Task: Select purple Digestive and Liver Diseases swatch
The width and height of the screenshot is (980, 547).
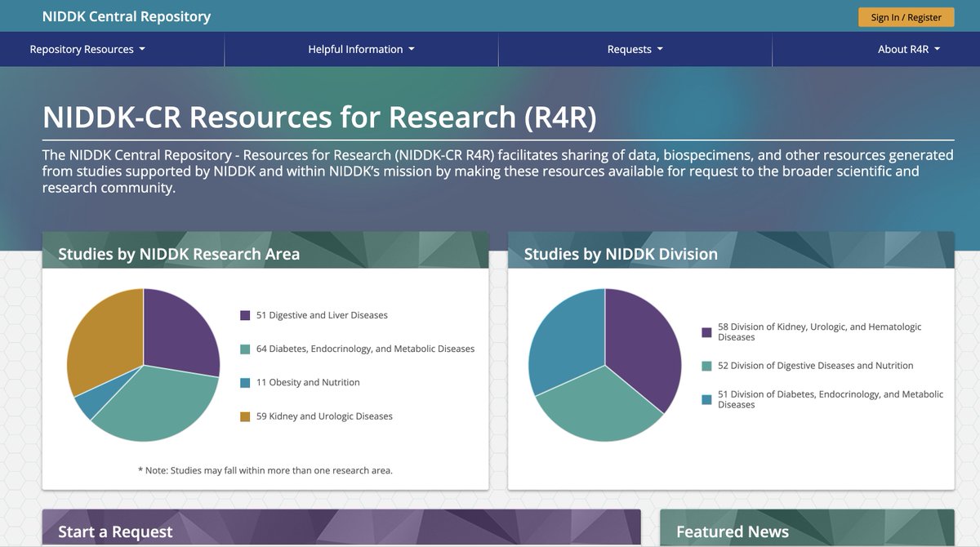Action: pyautogui.click(x=245, y=315)
